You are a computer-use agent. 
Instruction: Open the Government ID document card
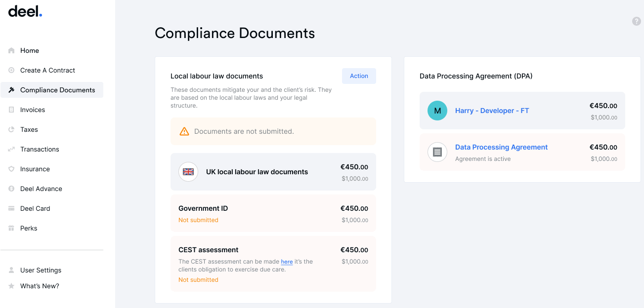(273, 213)
